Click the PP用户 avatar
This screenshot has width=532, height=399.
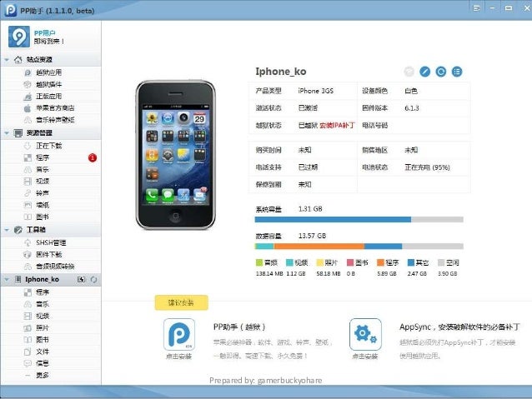19,37
